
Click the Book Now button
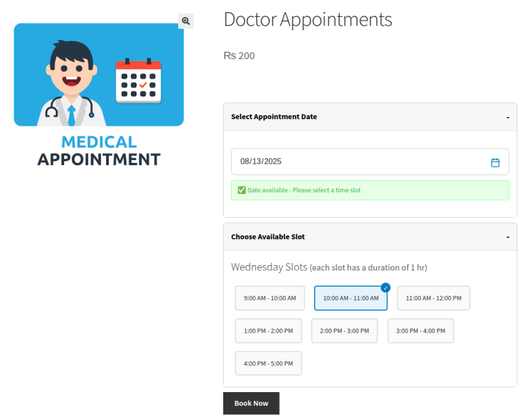click(251, 403)
